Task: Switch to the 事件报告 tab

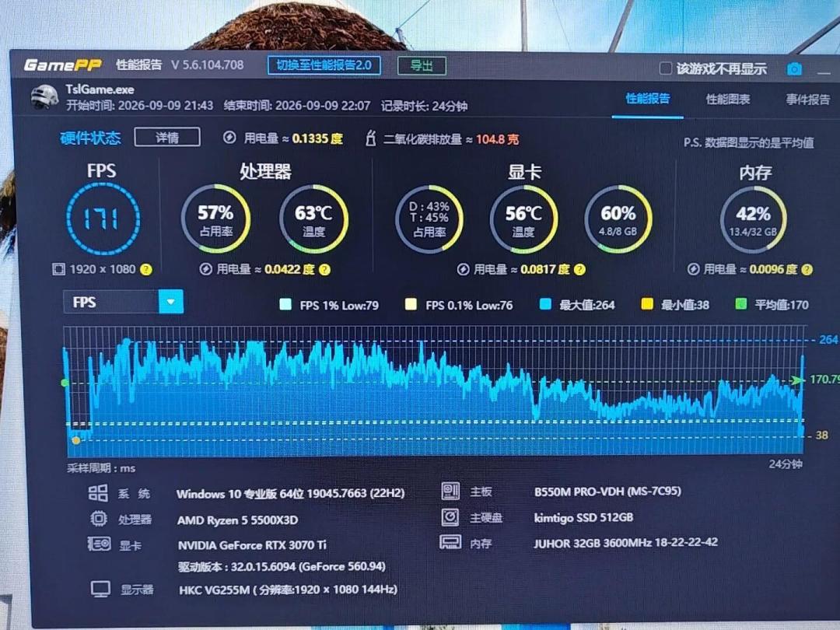Action: (x=807, y=99)
